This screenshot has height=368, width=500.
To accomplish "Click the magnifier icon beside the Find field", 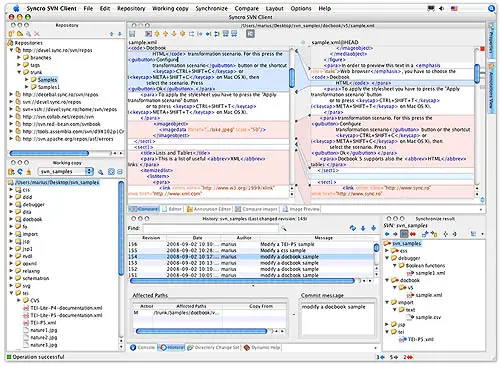I will pos(284,228).
